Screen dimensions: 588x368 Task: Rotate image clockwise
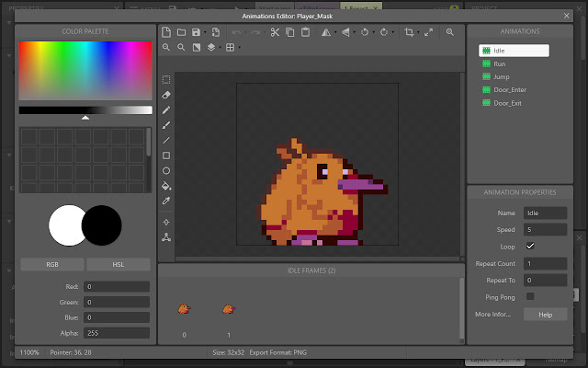coord(384,32)
